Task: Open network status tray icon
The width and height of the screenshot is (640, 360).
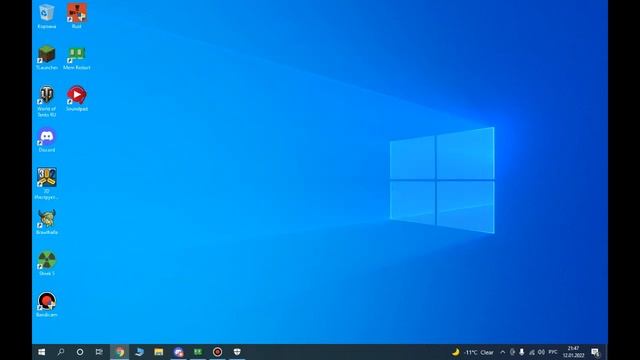Action: pos(531,352)
